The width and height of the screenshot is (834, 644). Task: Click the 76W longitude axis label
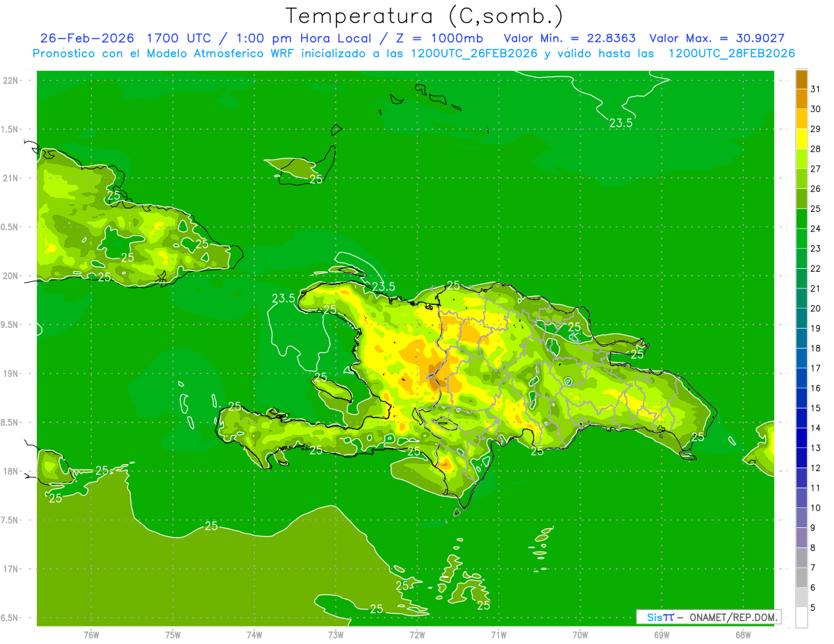coord(91,634)
